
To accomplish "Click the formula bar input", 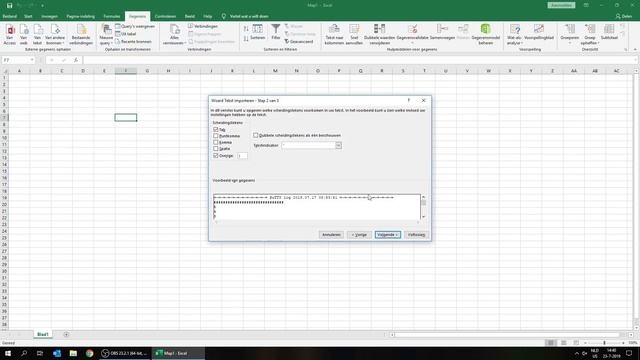I will 360,60.
